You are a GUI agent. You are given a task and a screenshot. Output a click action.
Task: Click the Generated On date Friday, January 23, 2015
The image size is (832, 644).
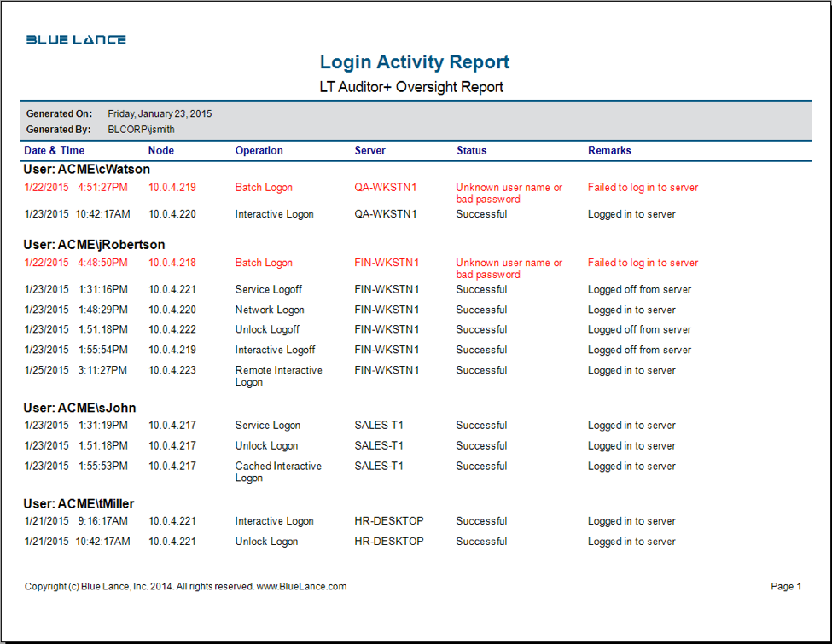click(160, 113)
